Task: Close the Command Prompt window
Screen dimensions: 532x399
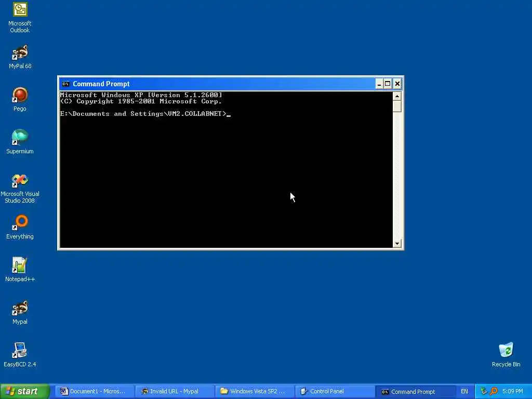Action: [x=397, y=84]
